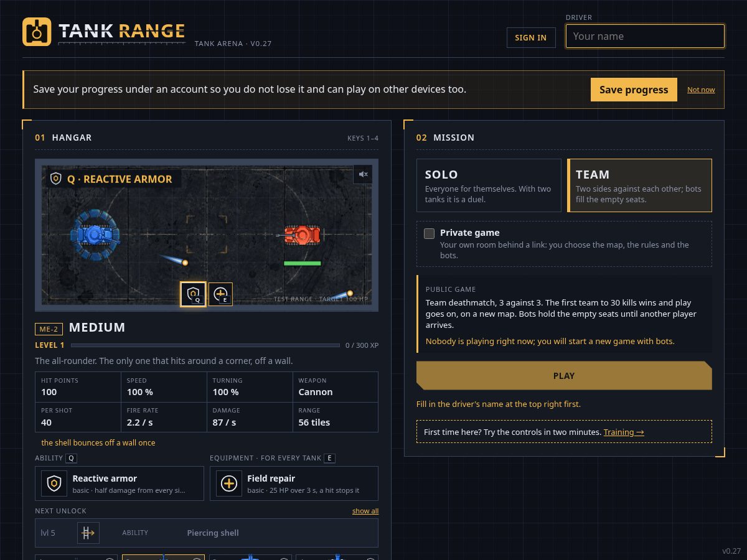Click the blue tank in the preview
Image resolution: width=747 pixels, height=560 pixels.
tap(95, 235)
